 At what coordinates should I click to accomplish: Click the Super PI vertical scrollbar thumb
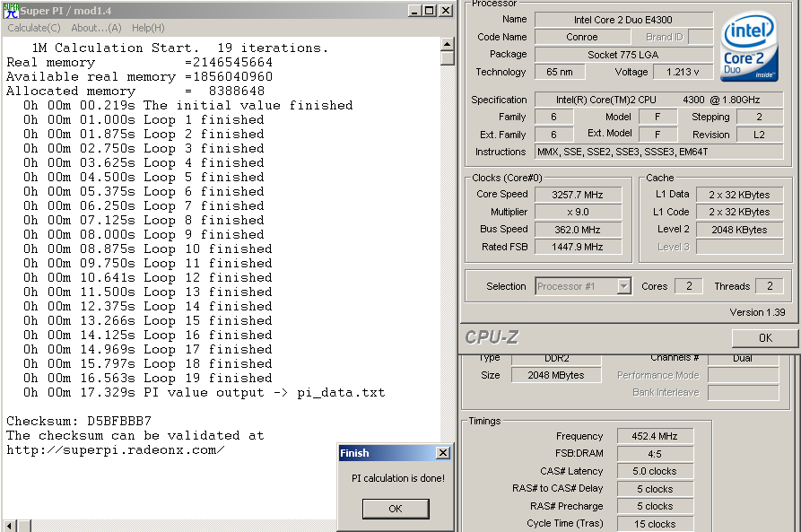(x=448, y=58)
